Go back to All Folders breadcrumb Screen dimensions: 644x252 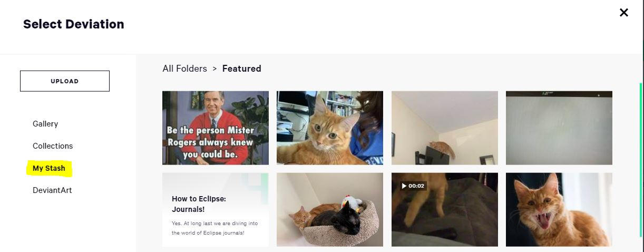coord(184,69)
